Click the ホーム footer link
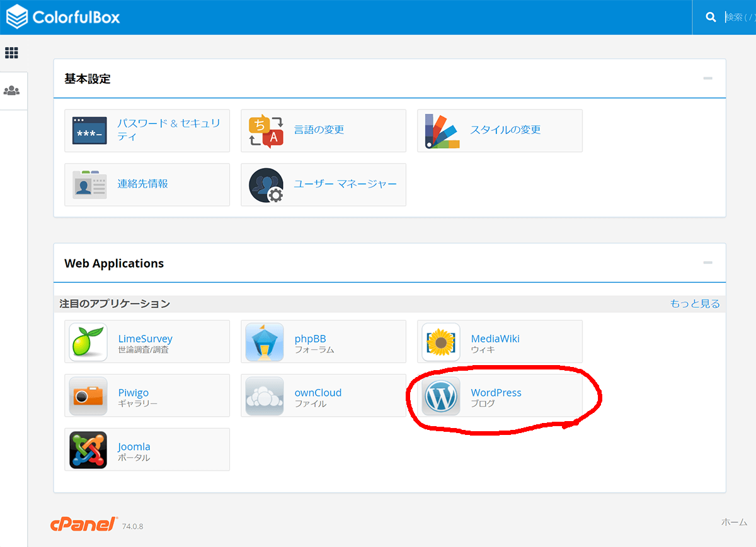This screenshot has height=547, width=756. [734, 522]
